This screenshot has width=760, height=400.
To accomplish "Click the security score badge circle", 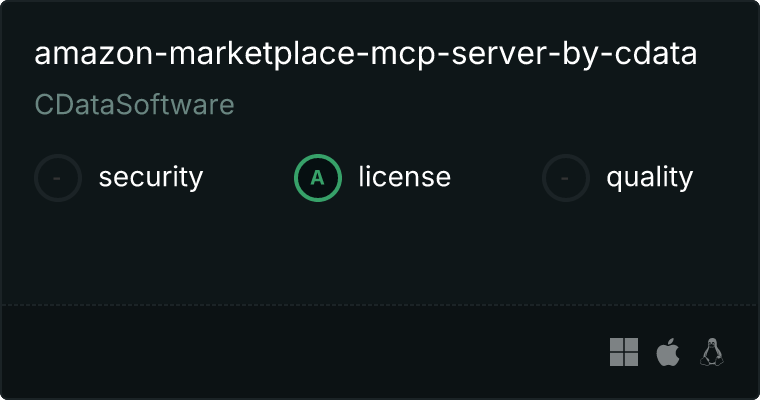I will [x=58, y=178].
